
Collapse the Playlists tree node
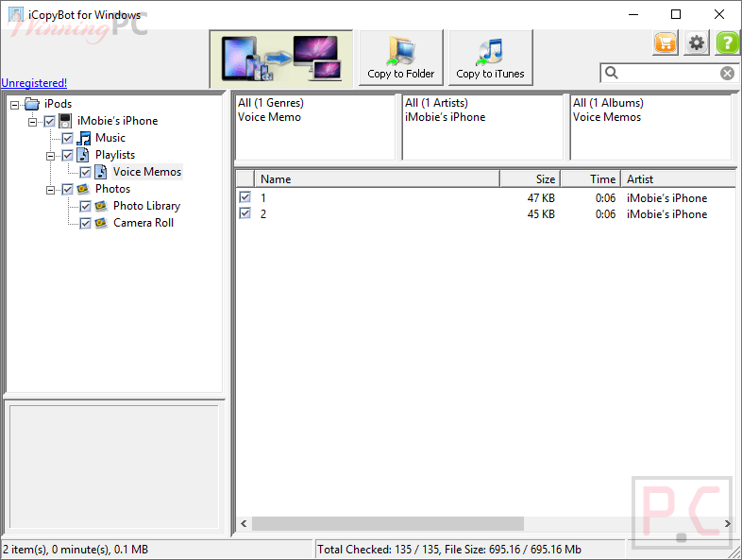pos(50,156)
